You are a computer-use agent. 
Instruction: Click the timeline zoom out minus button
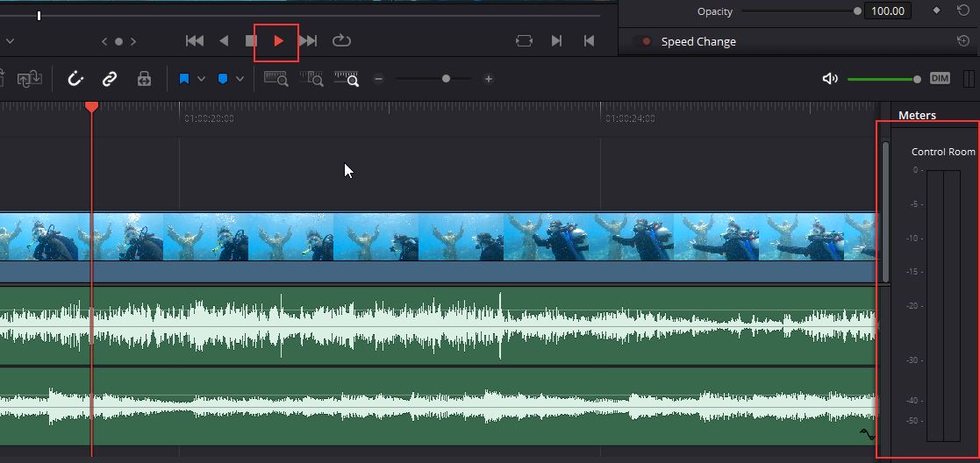(x=378, y=79)
